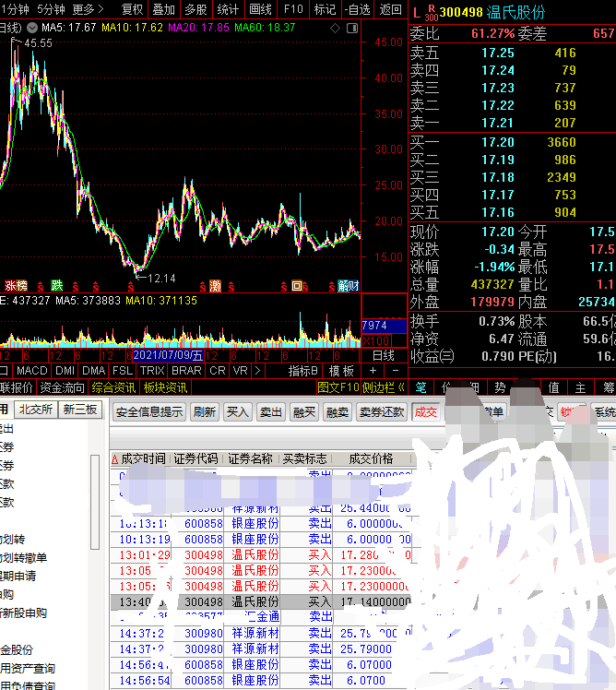This screenshot has width=616, height=690.
Task: Click the green 跌 marker on the chart
Action: (57, 286)
